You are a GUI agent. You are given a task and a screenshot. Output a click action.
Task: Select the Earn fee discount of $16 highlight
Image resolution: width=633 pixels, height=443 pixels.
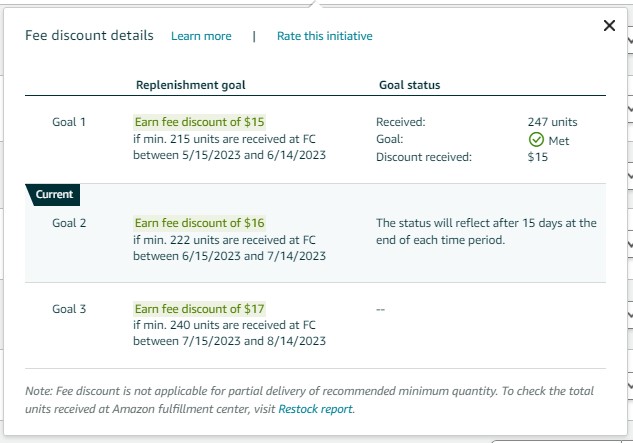199,223
